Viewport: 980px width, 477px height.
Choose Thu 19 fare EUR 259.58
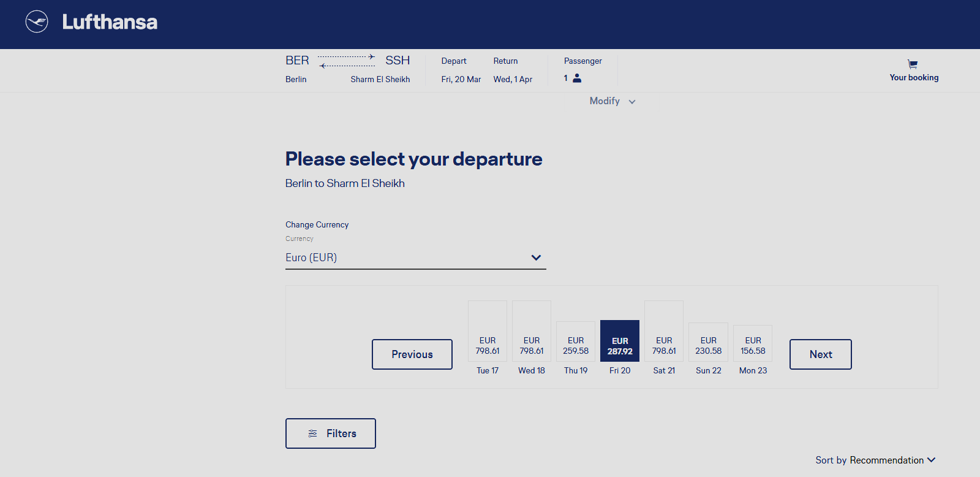pos(576,345)
